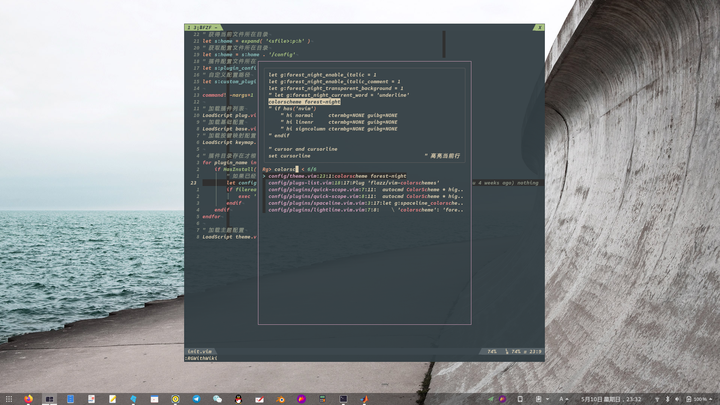The image size is (720, 405).
Task: Open the Wi-Fi network tray icon
Action: click(657, 399)
